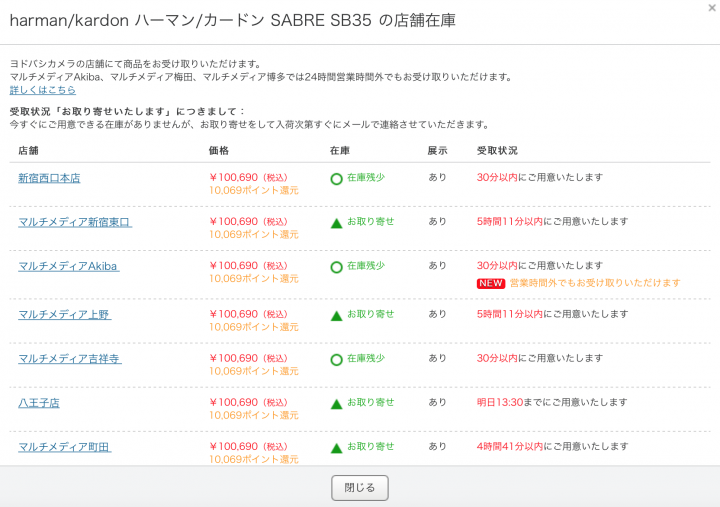The width and height of the screenshot is (720, 507).
Task: Click the green triangle icon for マルチメディア上野
Action: coord(337,316)
